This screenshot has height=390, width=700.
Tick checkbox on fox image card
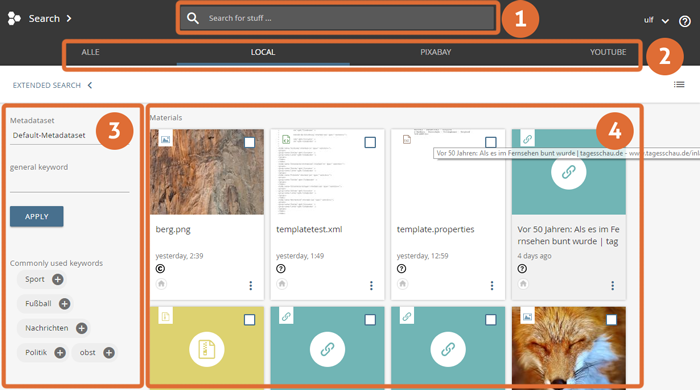coord(611,319)
